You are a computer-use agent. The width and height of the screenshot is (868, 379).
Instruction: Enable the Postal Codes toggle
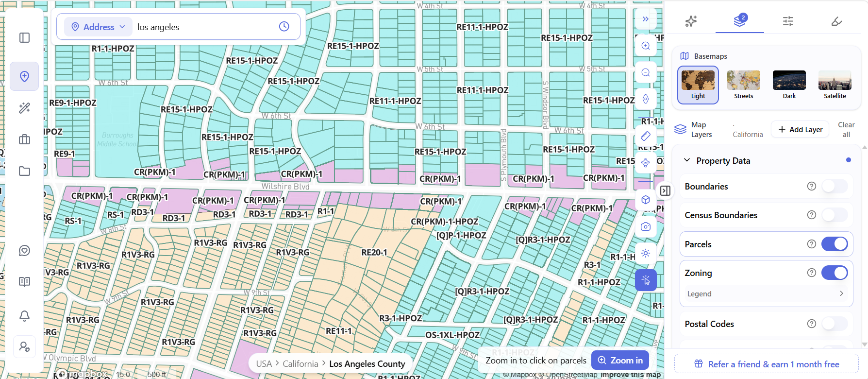[835, 324]
